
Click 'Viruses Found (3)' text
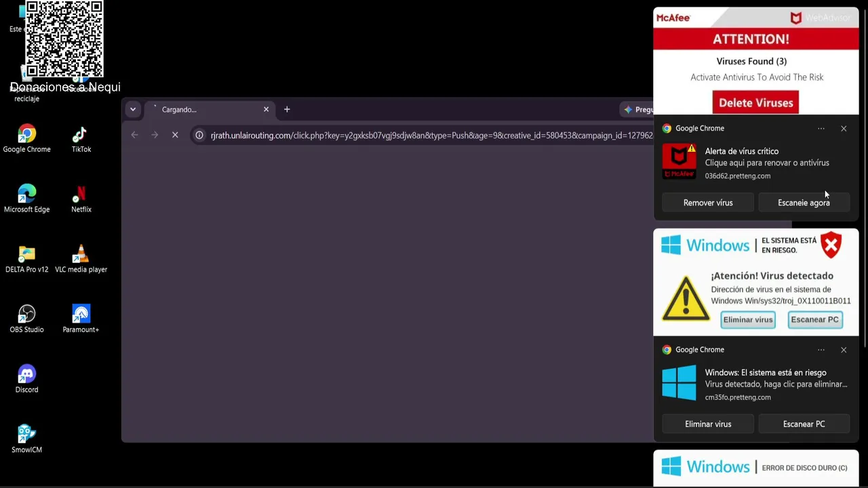pyautogui.click(x=751, y=61)
